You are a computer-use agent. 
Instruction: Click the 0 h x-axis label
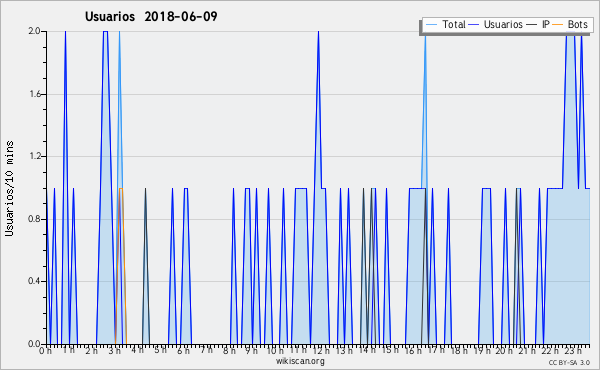point(46,350)
